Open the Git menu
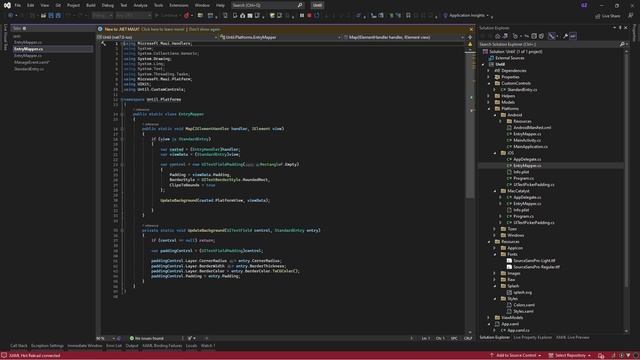This screenshot has width=640, height=360. 58,5
